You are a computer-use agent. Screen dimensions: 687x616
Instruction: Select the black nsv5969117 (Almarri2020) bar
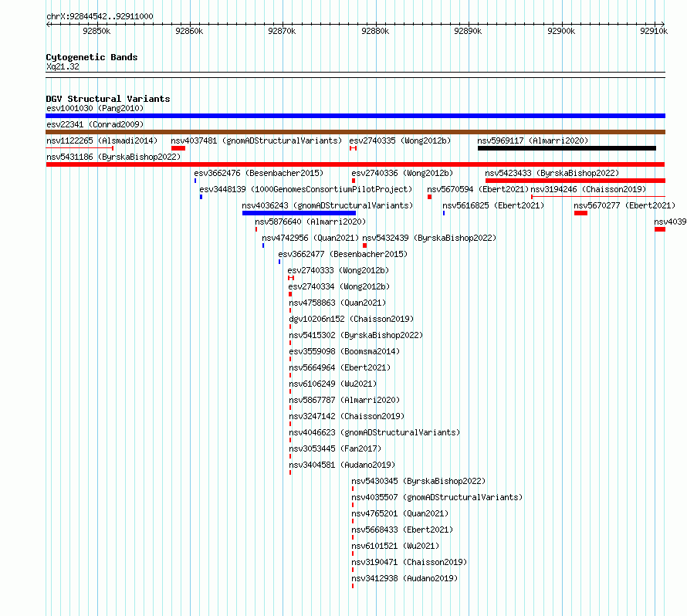(x=567, y=148)
